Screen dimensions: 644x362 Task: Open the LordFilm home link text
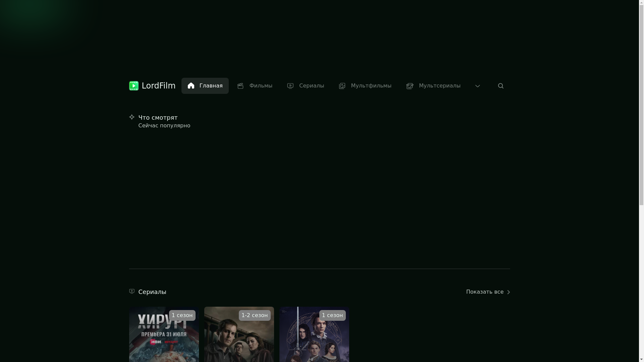(158, 86)
